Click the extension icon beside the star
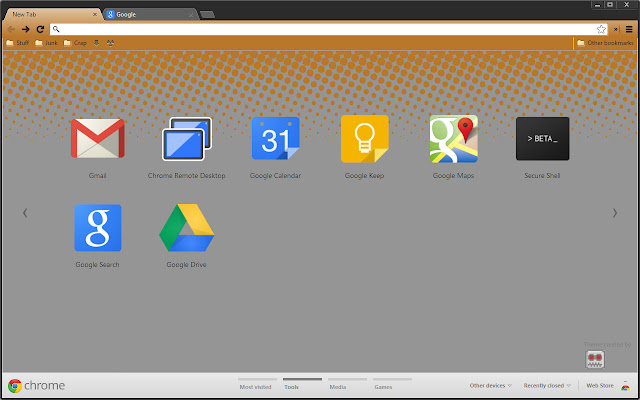 (616, 29)
